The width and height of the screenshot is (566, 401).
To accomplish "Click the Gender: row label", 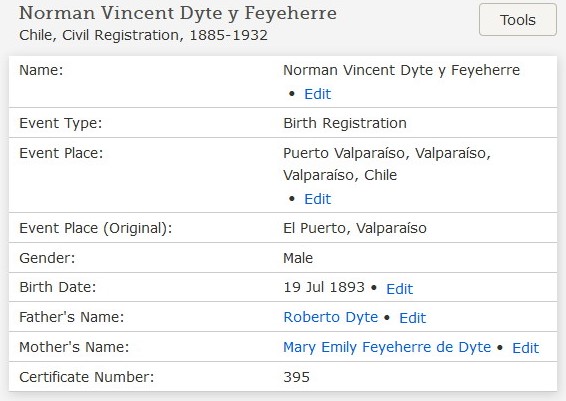I will 47,258.
